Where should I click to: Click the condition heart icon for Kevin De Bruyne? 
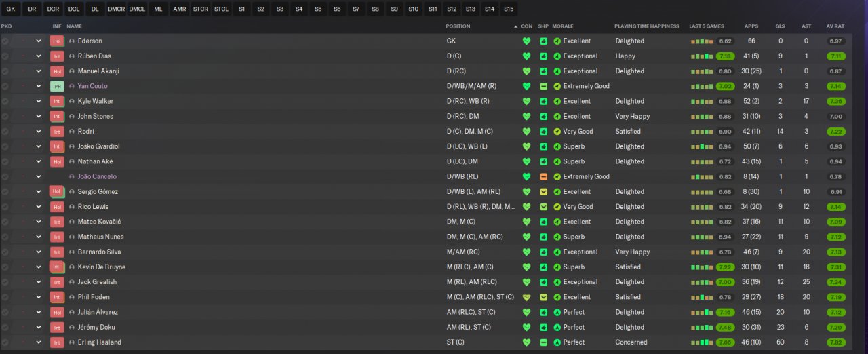pyautogui.click(x=526, y=267)
